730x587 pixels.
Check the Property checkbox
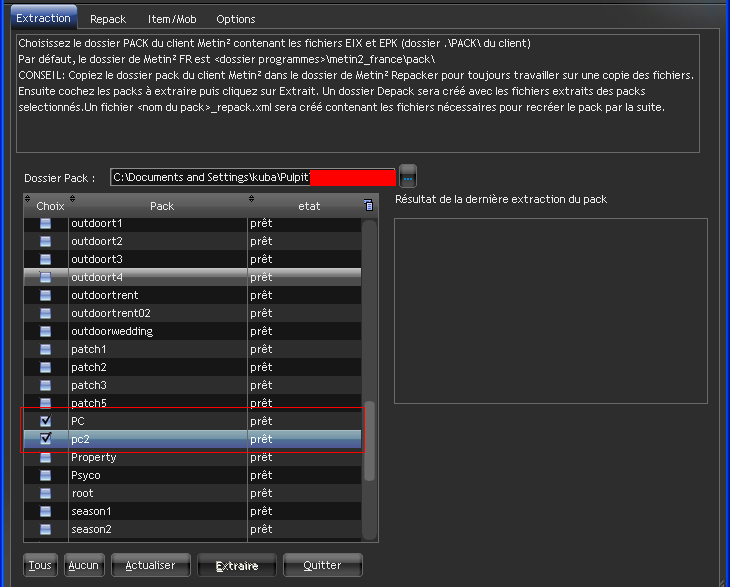coord(46,458)
